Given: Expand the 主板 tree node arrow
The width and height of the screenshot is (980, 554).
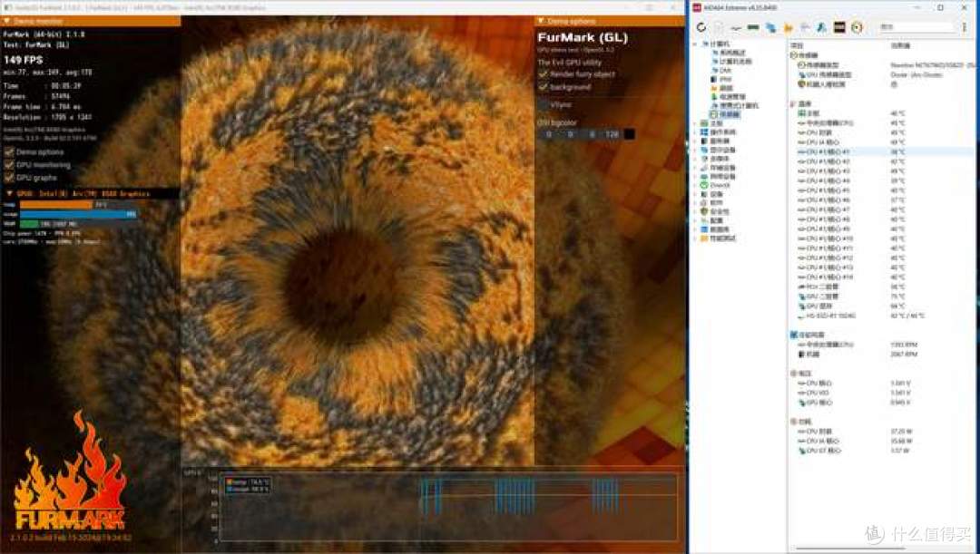Looking at the screenshot, I should coord(695,123).
